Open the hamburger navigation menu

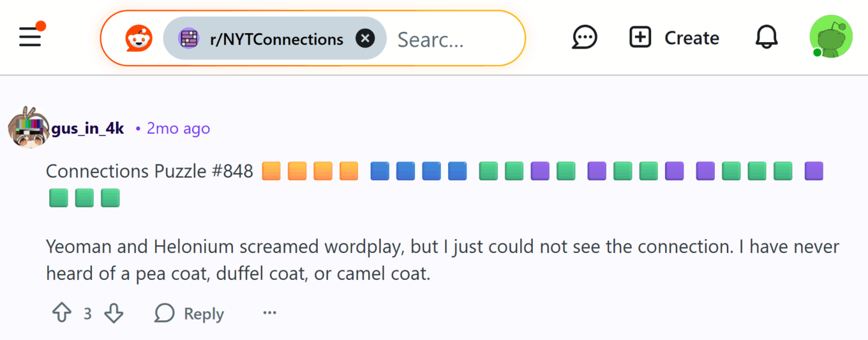(31, 37)
